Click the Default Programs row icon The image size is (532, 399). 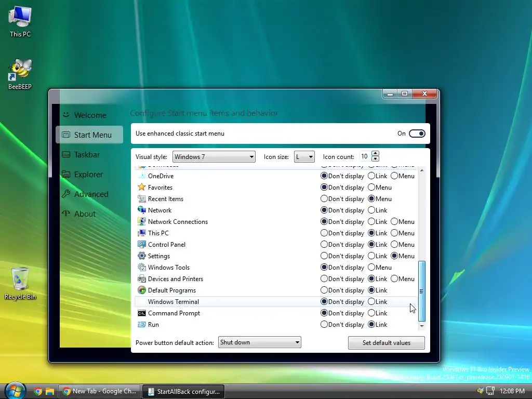(141, 290)
